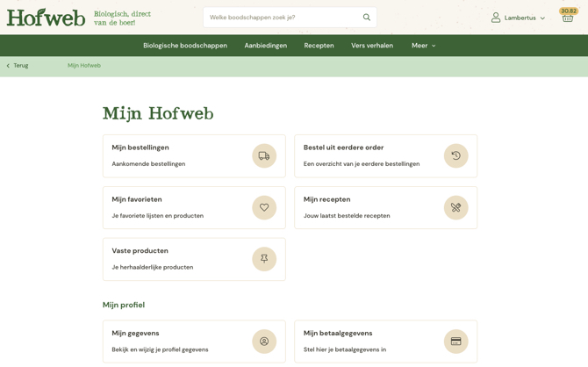Open the Recepten navigation item

(x=319, y=46)
